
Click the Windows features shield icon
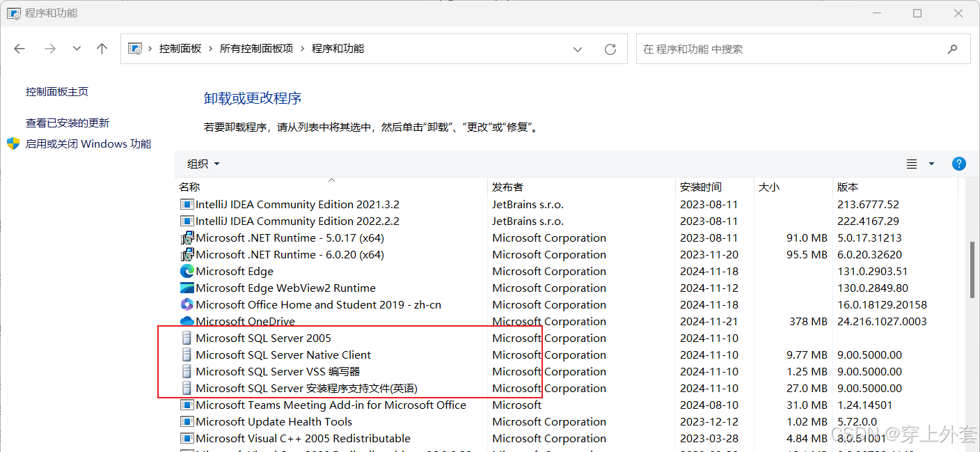coord(13,143)
